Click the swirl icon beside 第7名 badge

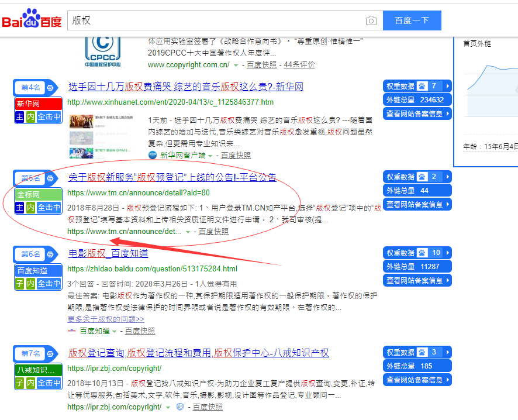pyautogui.click(x=50, y=353)
